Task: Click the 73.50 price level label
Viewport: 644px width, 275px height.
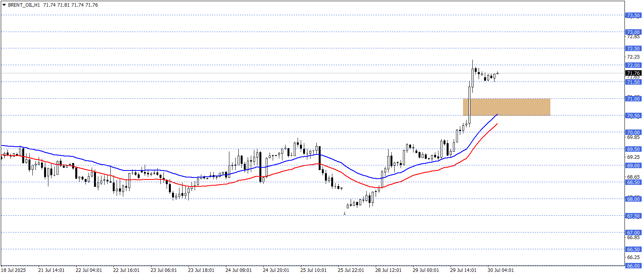Action: (633, 16)
